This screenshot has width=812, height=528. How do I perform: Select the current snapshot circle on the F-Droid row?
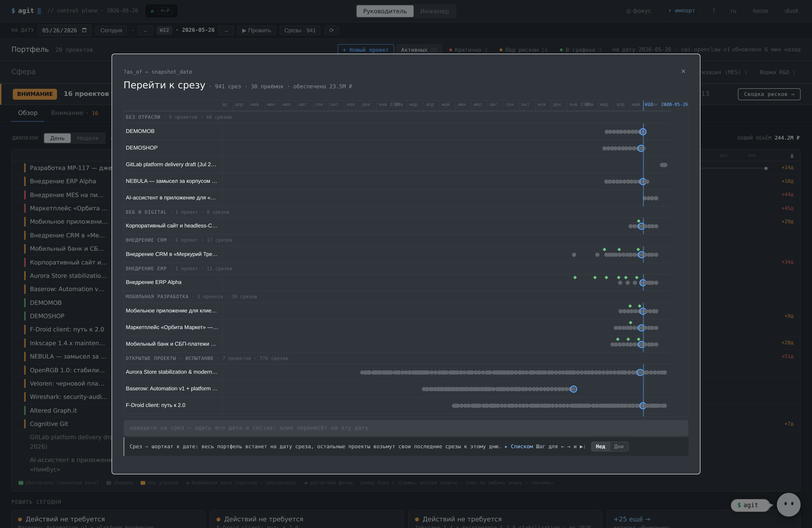[x=643, y=406]
